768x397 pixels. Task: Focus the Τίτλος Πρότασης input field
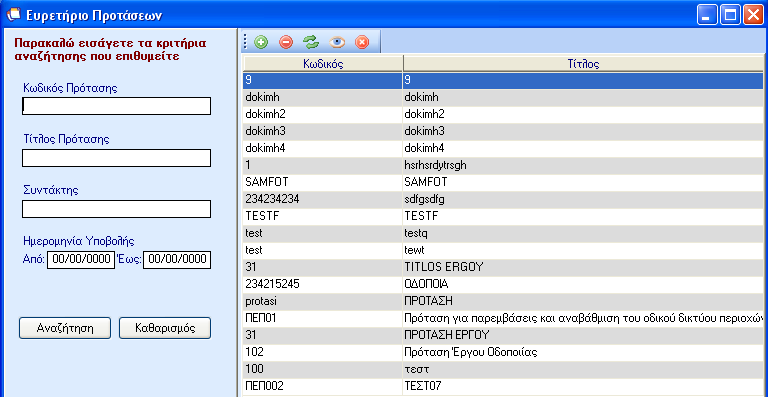(117, 158)
